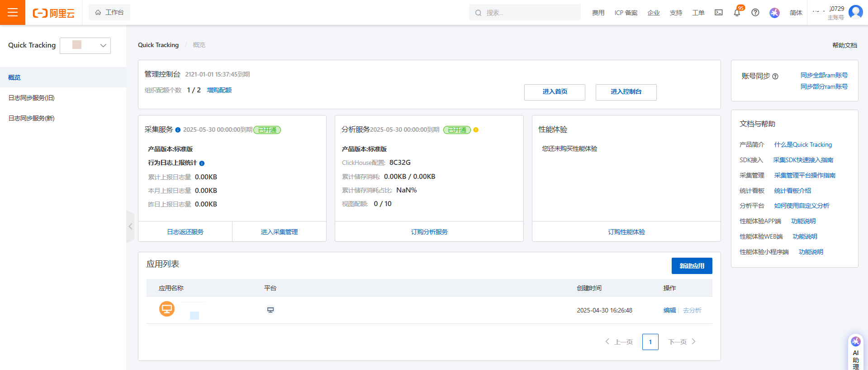
Task: Select page 1 in pagination
Action: coord(650,342)
